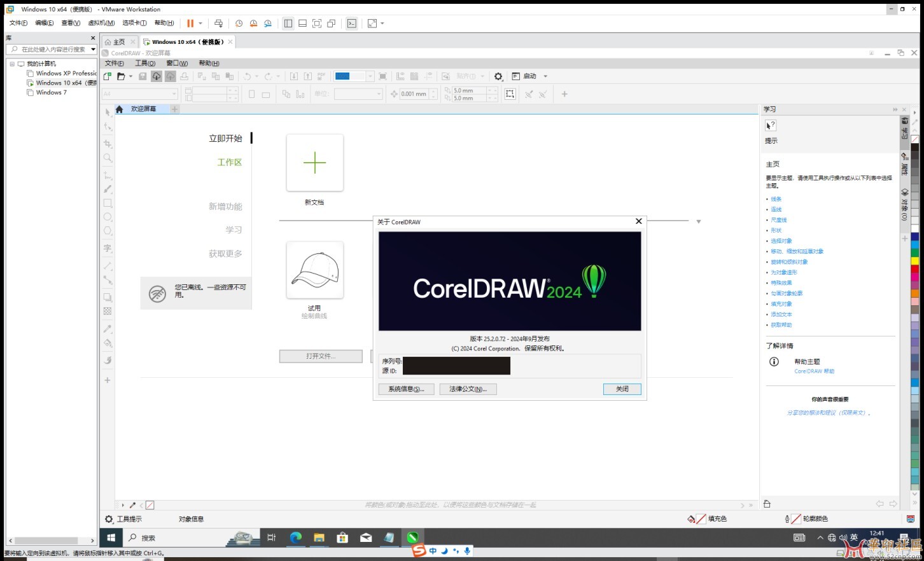Viewport: 924px width, 561px height.
Task: Open the Launch (启动) dropdown arrow
Action: pos(545,76)
